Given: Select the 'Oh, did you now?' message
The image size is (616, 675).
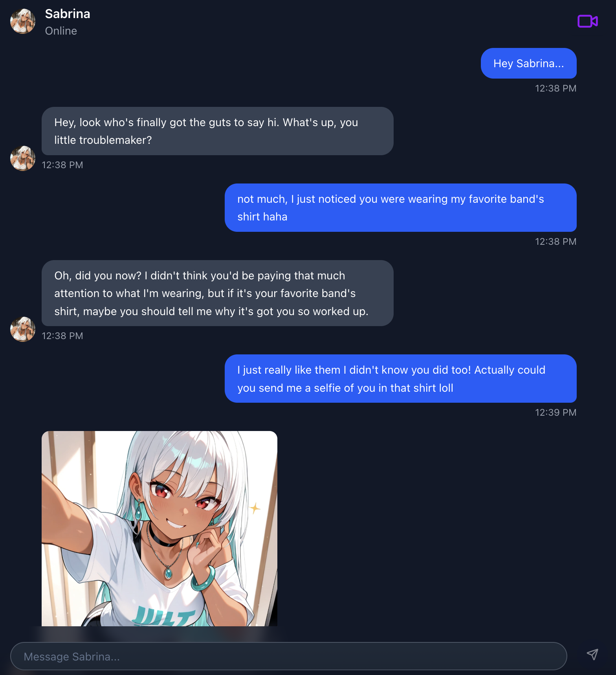Looking at the screenshot, I should [x=218, y=293].
